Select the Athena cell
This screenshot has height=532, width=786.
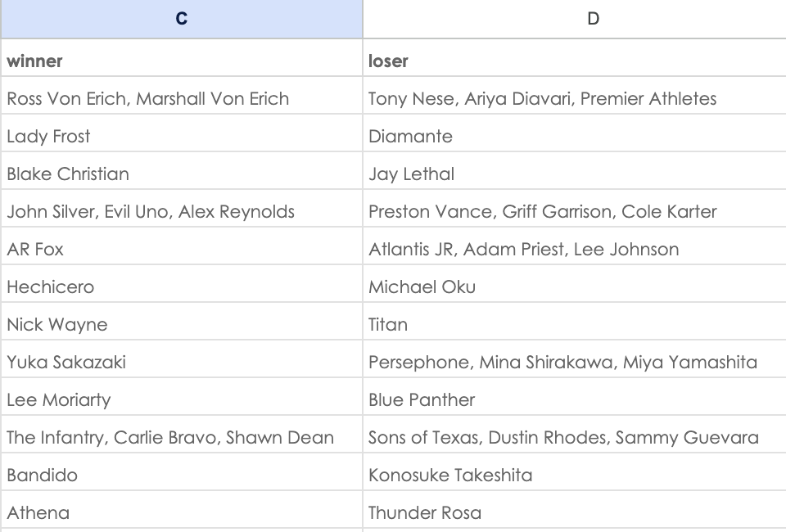[x=182, y=509]
